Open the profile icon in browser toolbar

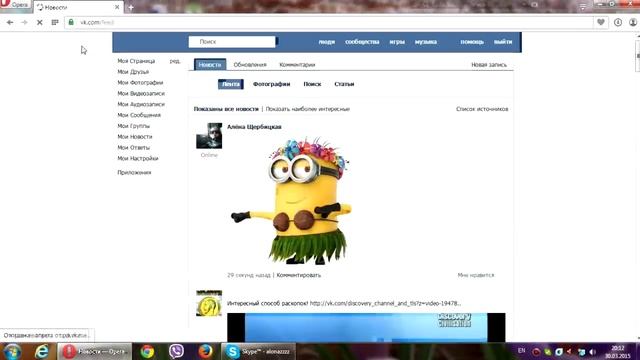[633, 22]
